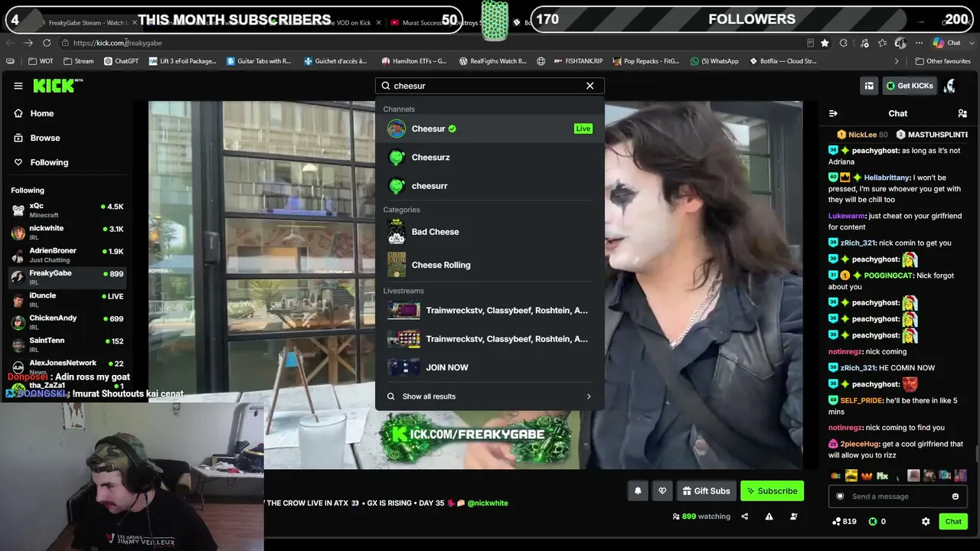Unfollow channel with broken heart button

point(662,491)
